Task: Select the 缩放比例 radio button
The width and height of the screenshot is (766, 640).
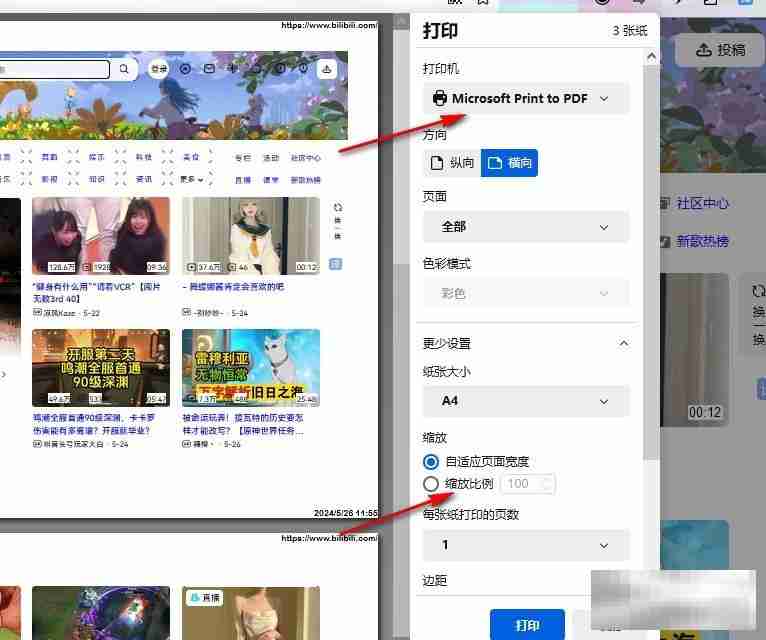Action: [431, 484]
